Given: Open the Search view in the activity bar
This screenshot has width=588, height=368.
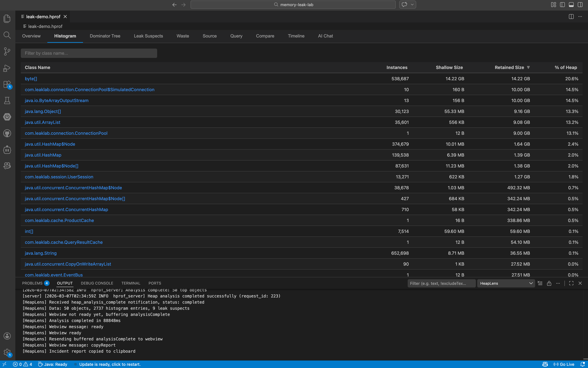Looking at the screenshot, I should tap(7, 35).
